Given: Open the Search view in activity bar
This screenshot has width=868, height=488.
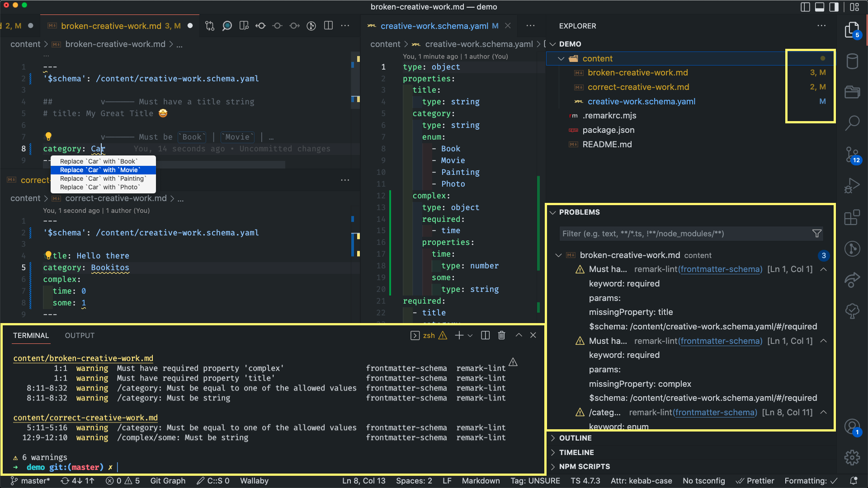Looking at the screenshot, I should 852,123.
